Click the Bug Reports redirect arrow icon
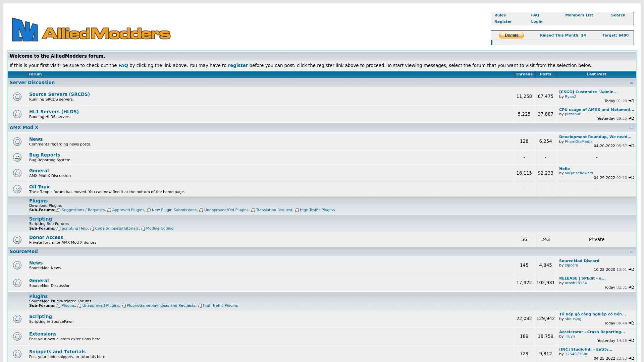This screenshot has width=644, height=362. point(17,157)
